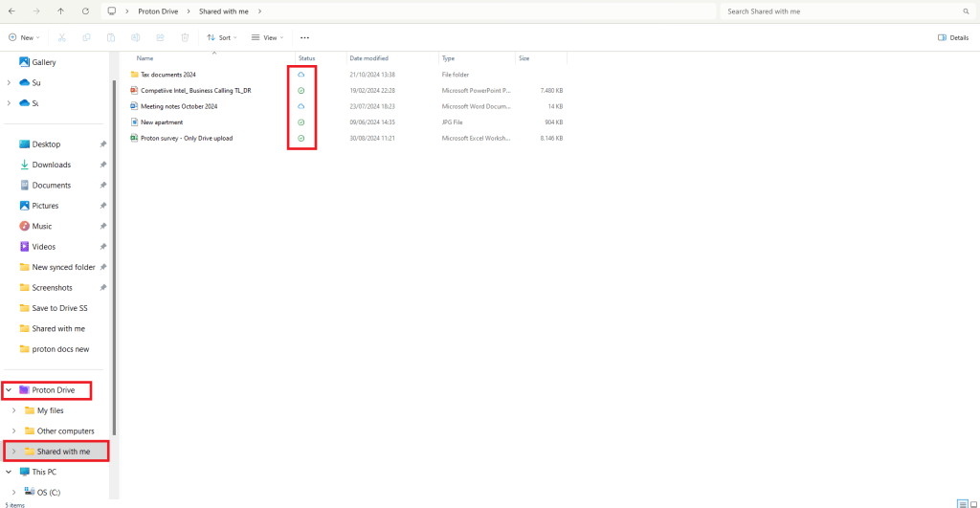980x508 pixels.
Task: Sort by Date modified column header
Action: click(x=368, y=58)
